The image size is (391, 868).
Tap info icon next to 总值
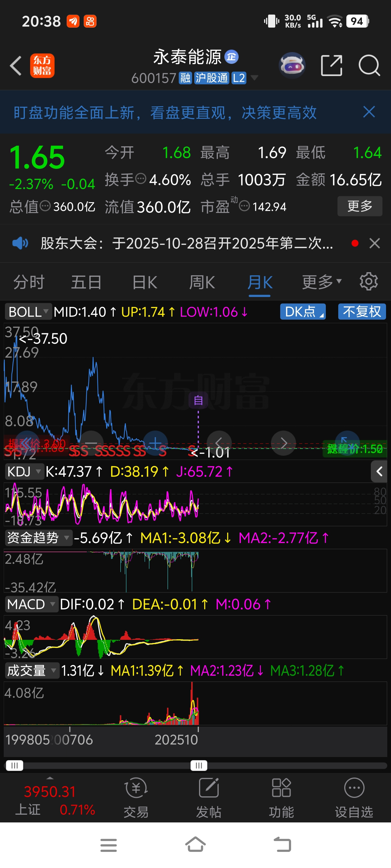pyautogui.click(x=45, y=206)
